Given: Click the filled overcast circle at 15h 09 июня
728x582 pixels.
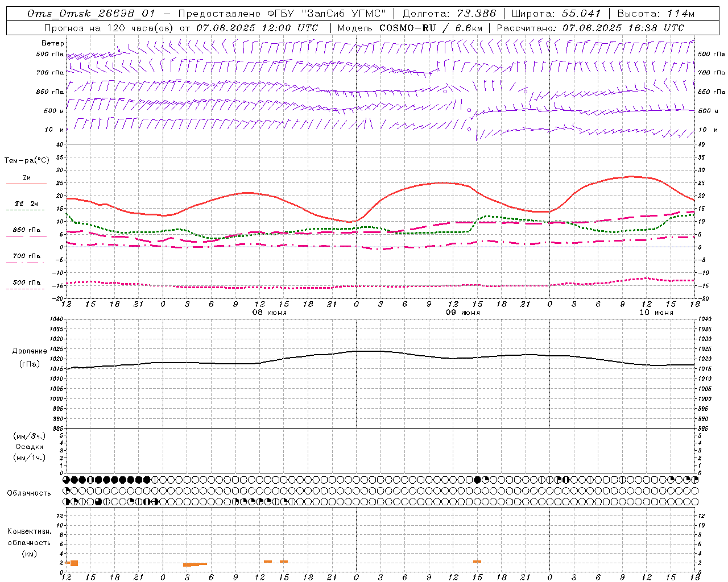Looking at the screenshot, I should (477, 480).
